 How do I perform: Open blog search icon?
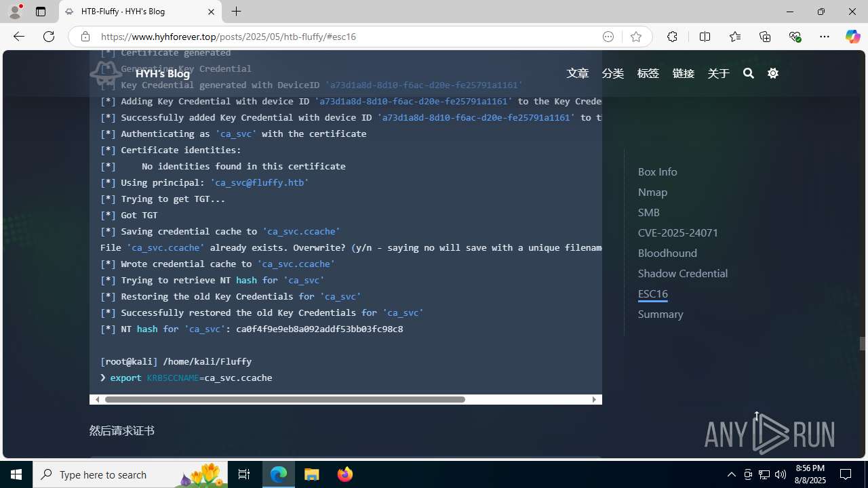(749, 73)
